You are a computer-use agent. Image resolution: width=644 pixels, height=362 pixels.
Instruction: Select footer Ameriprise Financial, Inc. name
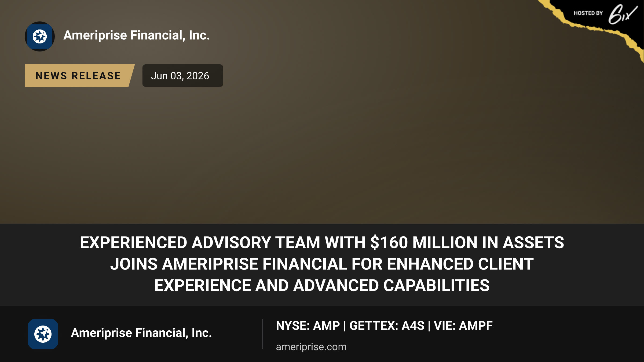point(141,333)
